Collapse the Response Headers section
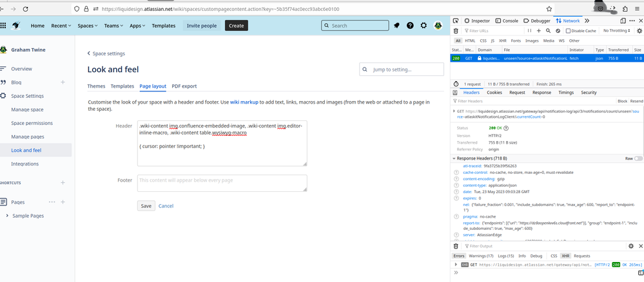 point(454,158)
